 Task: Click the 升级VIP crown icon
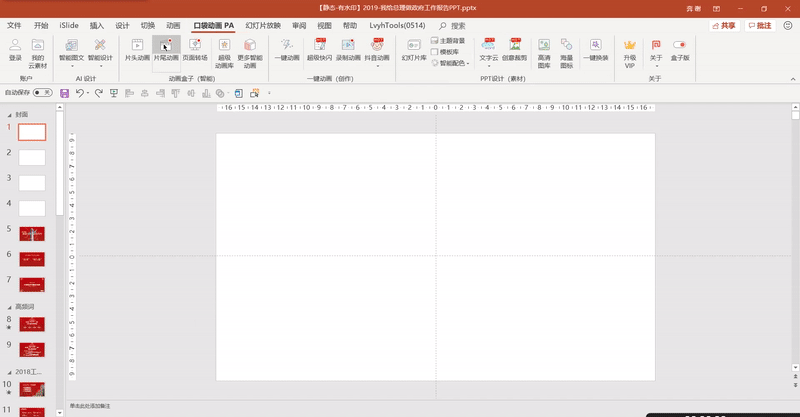click(630, 46)
